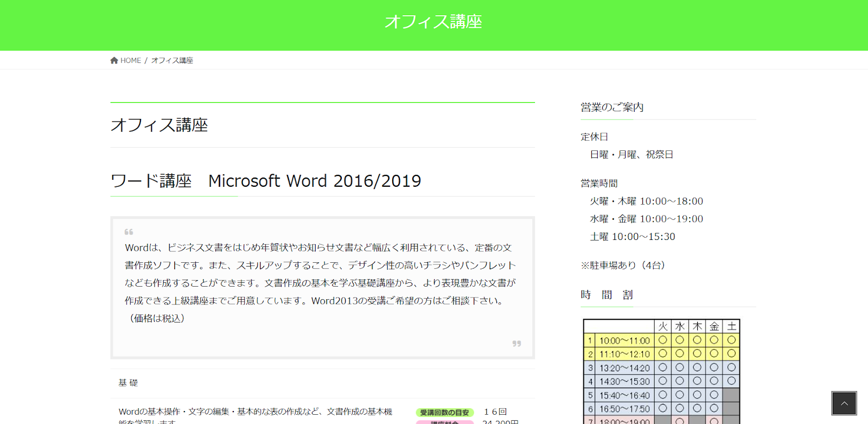This screenshot has width=868, height=424.
Task: Click the 営業のご案内 sidebar heading
Action: coord(612,107)
